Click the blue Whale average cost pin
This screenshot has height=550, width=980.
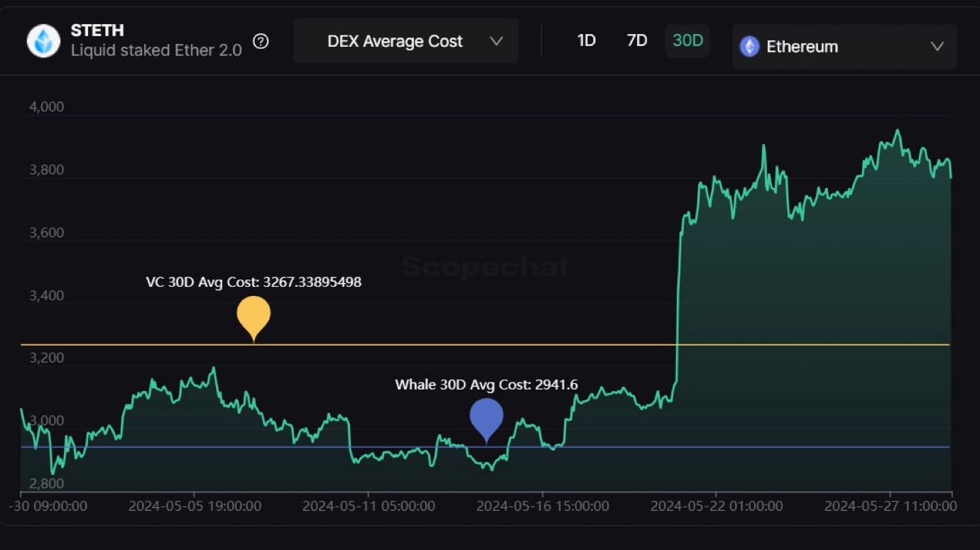point(486,417)
